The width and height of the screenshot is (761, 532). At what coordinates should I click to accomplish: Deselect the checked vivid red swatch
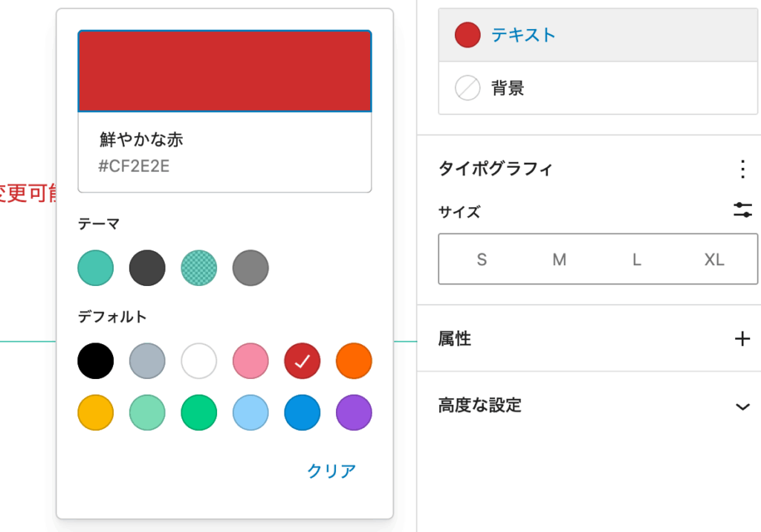tap(302, 362)
